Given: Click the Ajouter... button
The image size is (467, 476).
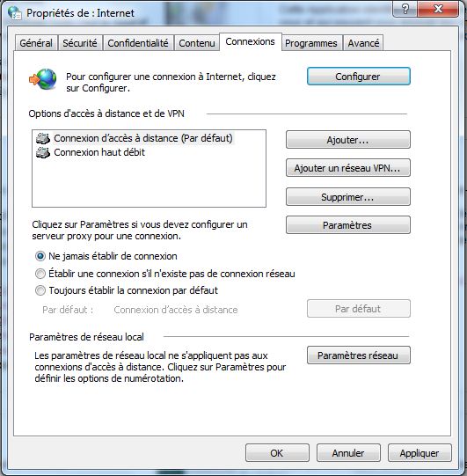Looking at the screenshot, I should (x=348, y=140).
